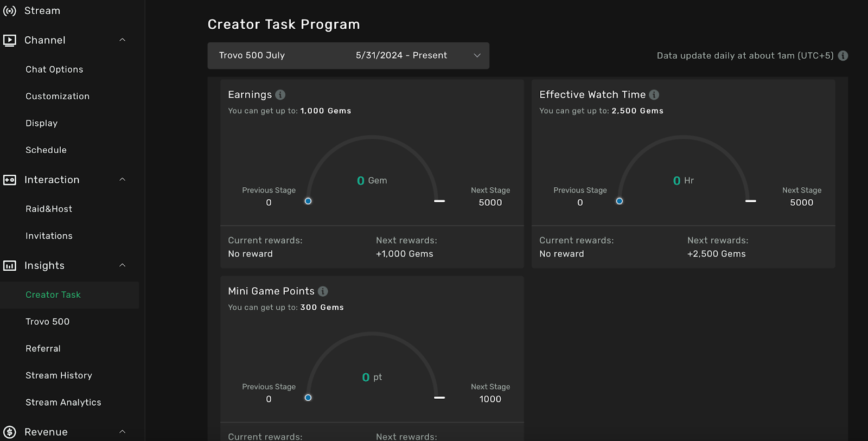The width and height of the screenshot is (868, 441).
Task: Click the Interaction icon in sidebar
Action: click(10, 180)
